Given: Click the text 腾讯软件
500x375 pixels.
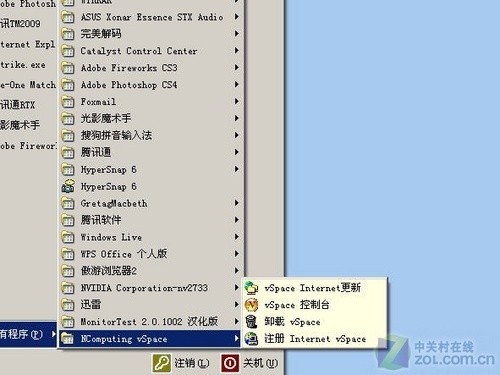Looking at the screenshot, I should [x=101, y=220].
